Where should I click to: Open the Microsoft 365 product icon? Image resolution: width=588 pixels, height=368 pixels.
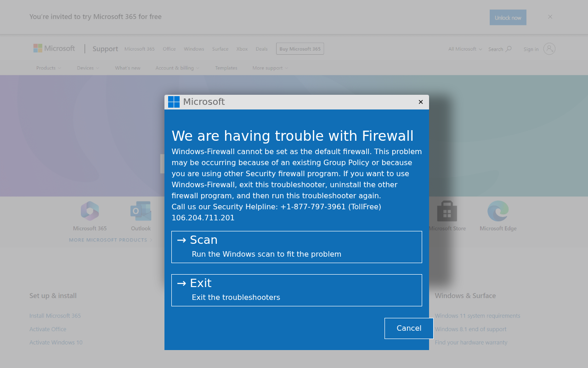point(90,211)
